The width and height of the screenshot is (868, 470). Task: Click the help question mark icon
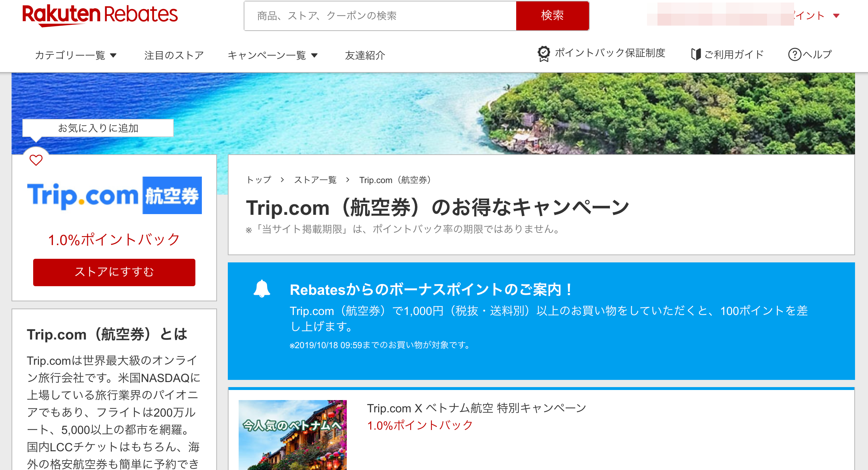click(x=794, y=54)
